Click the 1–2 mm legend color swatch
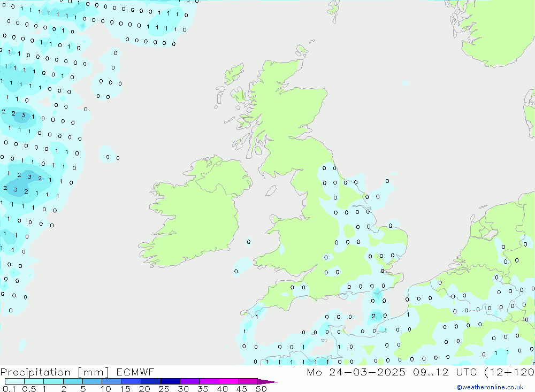Image resolution: width=535 pixels, height=392 pixels. 53,381
